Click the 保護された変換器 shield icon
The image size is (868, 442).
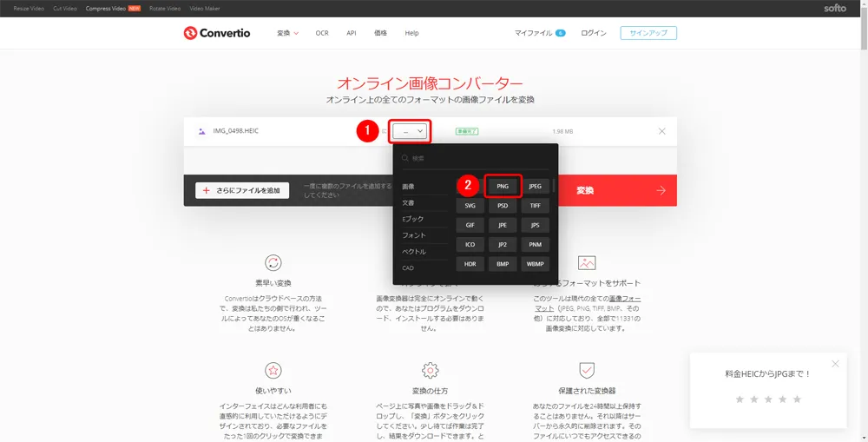coord(587,370)
